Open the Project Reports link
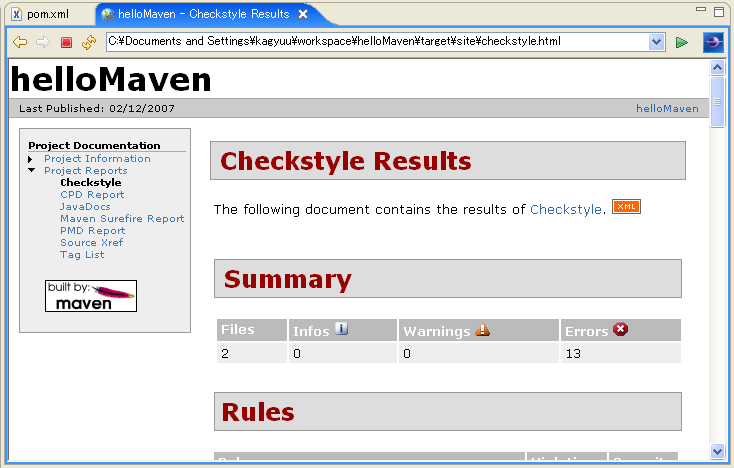734x468 pixels. [x=86, y=171]
